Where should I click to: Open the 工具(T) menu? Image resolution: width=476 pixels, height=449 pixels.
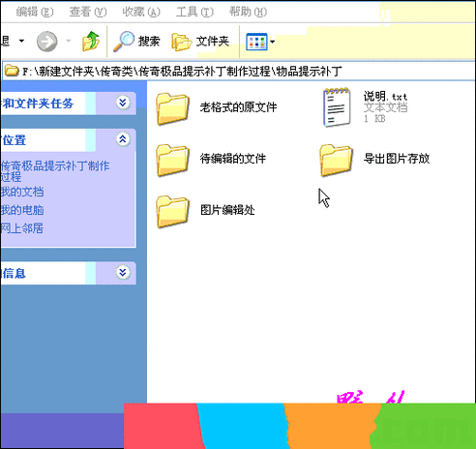[194, 12]
